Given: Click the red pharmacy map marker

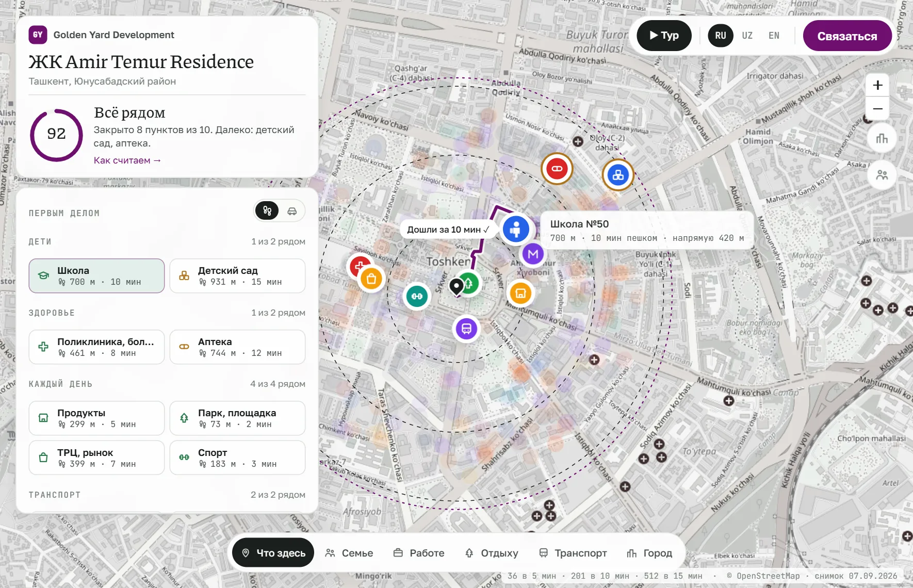Looking at the screenshot, I should click(557, 169).
